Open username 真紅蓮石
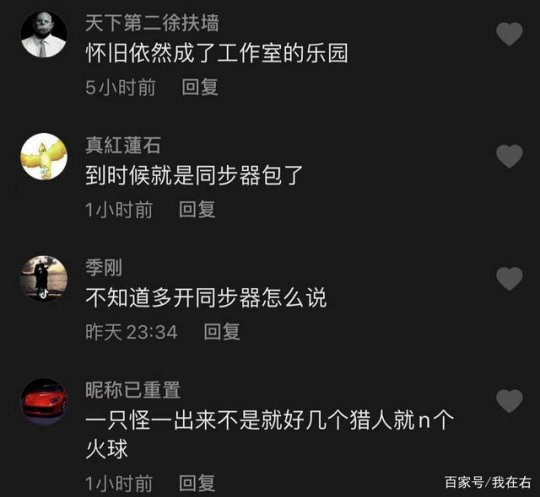540x497 pixels. tap(123, 145)
